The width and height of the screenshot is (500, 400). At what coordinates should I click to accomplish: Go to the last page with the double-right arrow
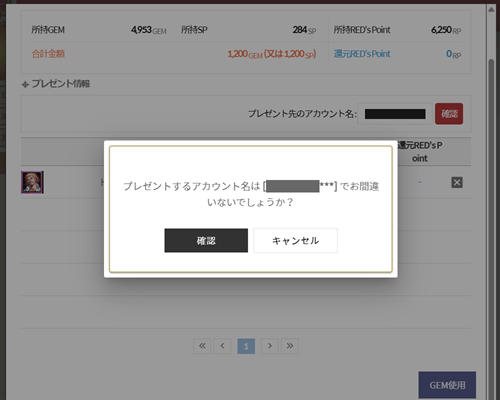[290, 346]
